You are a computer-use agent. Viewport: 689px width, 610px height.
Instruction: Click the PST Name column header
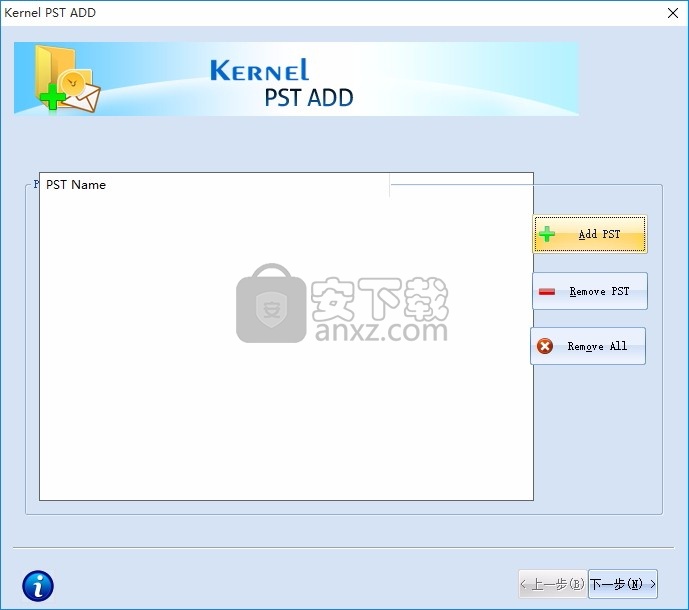point(214,185)
